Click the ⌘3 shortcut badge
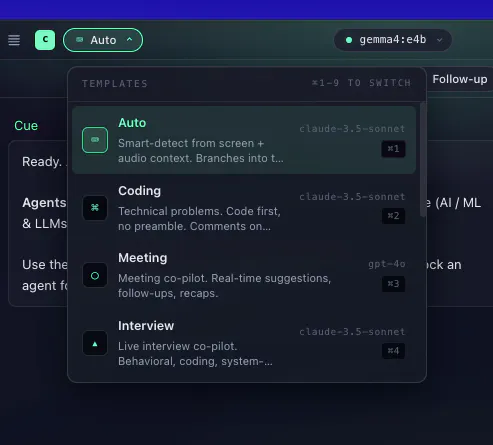The height and width of the screenshot is (445, 493). tap(393, 284)
